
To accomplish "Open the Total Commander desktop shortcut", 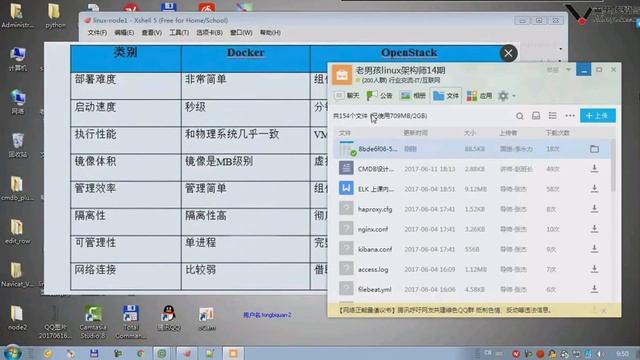I will click(130, 322).
